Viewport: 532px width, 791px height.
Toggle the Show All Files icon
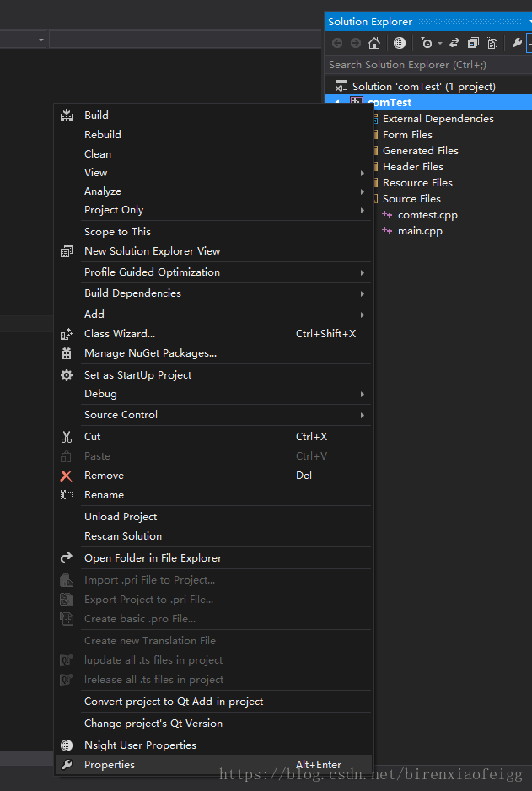coord(492,43)
